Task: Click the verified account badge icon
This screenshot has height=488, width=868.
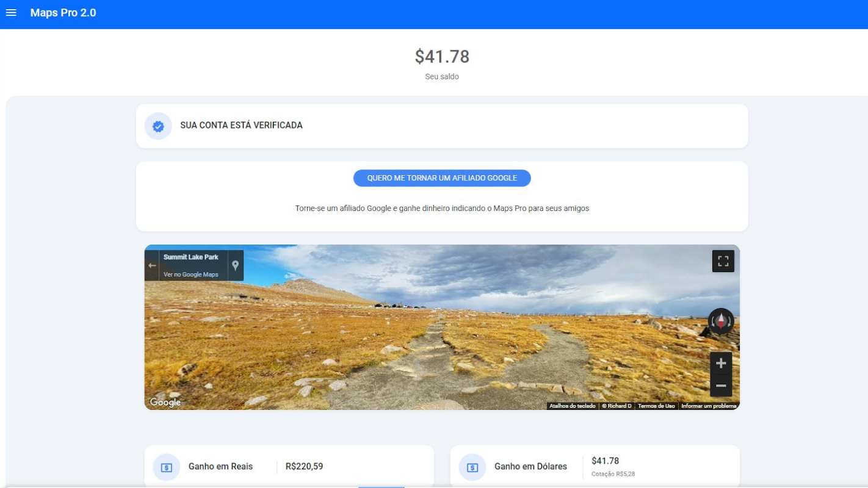Action: point(158,126)
